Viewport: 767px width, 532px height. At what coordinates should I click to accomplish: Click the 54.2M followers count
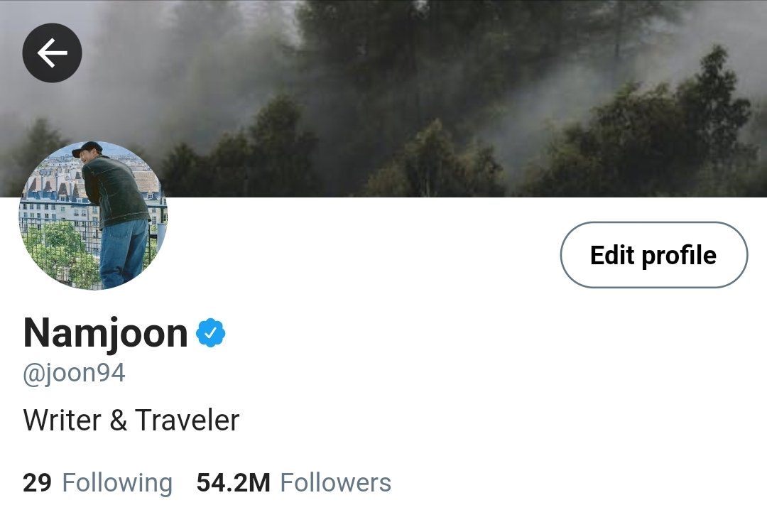(x=233, y=483)
